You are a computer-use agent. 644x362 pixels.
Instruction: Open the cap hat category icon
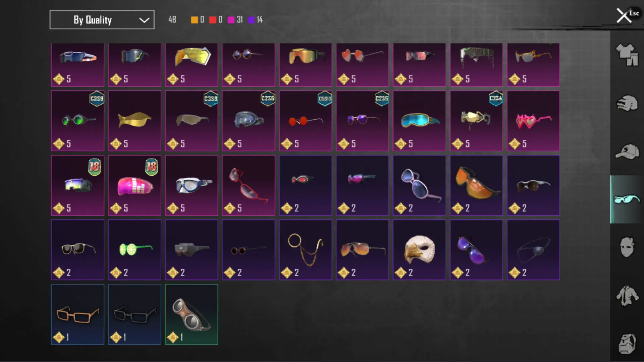627,152
